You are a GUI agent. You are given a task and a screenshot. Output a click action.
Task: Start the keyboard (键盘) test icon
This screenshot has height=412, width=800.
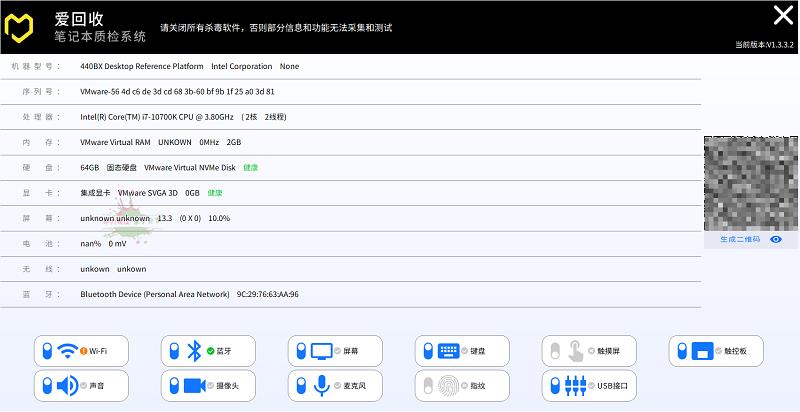(x=448, y=351)
